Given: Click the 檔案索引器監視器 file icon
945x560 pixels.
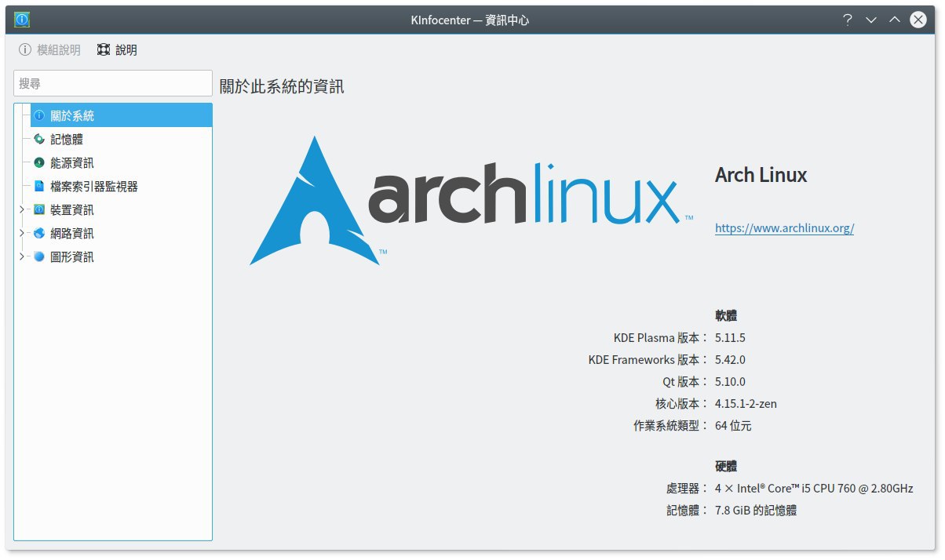Looking at the screenshot, I should (39, 186).
